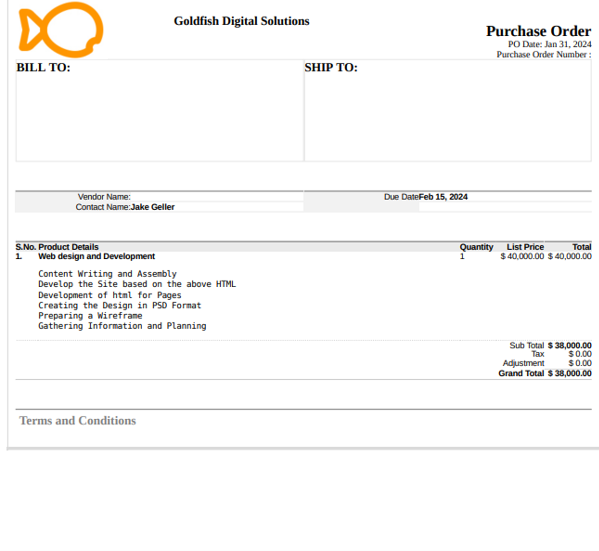599x551 pixels.
Task: Click the Adjustment value $0.00
Action: tap(580, 363)
